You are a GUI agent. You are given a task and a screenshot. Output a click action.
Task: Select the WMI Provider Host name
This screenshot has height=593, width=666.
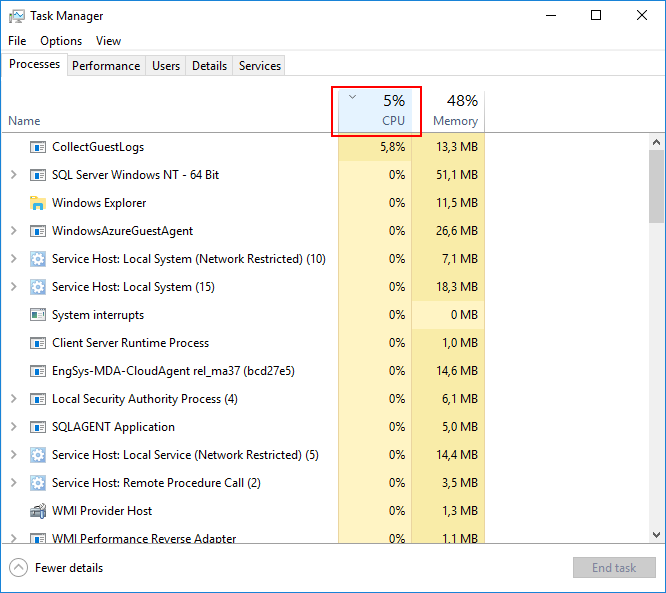(x=102, y=511)
